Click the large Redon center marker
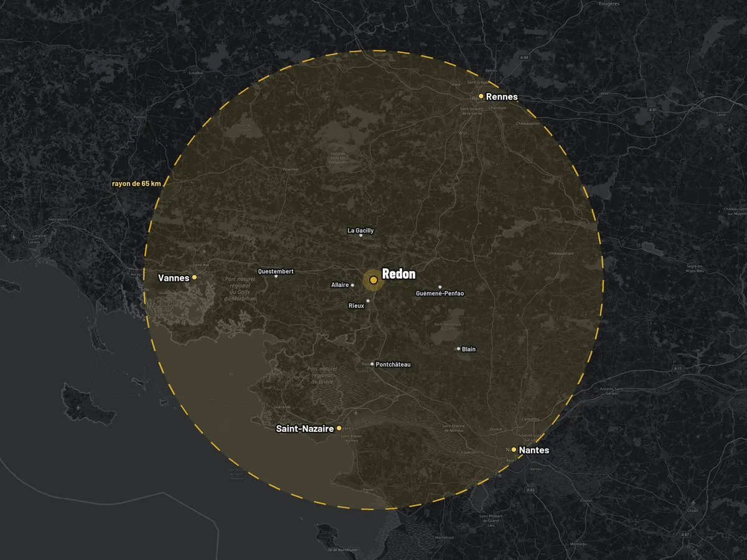This screenshot has height=560, width=747. (374, 280)
